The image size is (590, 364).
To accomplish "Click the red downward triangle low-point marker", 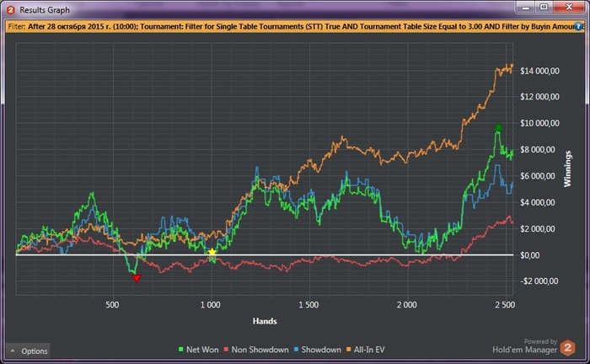I will pos(137,278).
